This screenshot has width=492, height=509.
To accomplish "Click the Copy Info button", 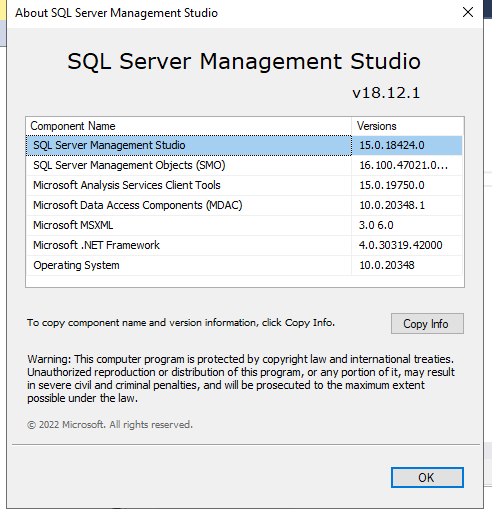I will [x=427, y=323].
